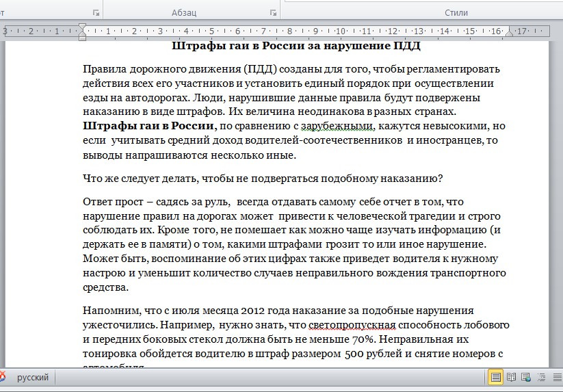Screen dimensions: 563x392
Task: Click the Стили group label
Action: click(x=456, y=13)
